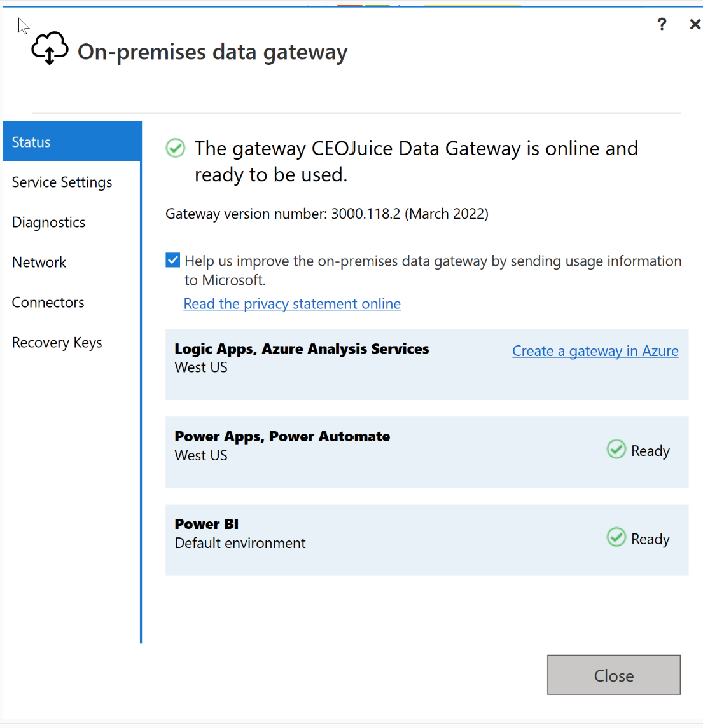
Task: Click the gateway version number text
Action: [x=326, y=214]
